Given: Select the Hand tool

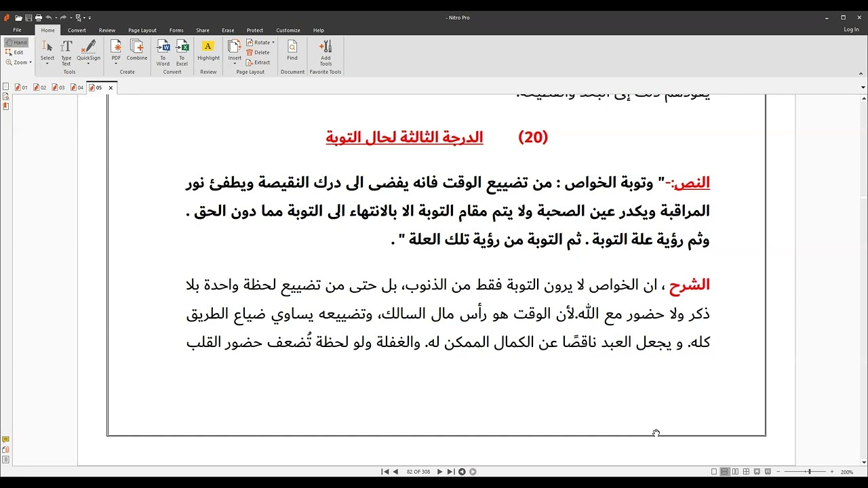Looking at the screenshot, I should [x=16, y=42].
